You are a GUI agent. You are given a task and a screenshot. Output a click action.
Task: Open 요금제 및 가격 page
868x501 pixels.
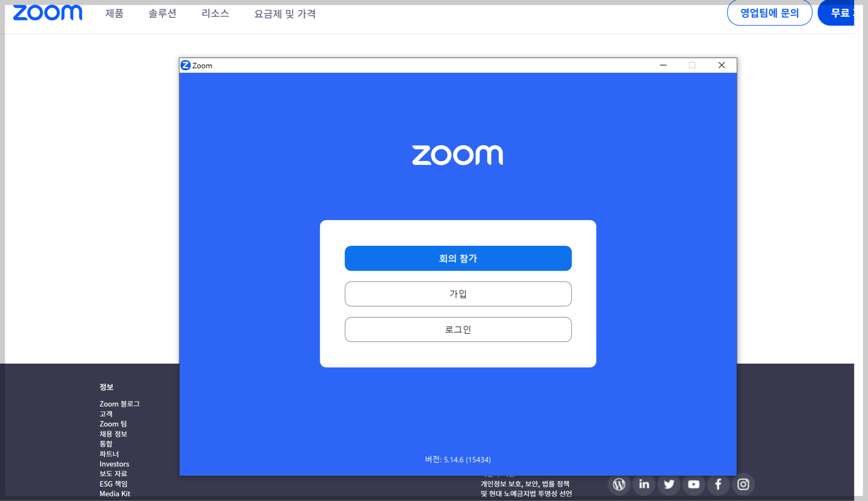(x=285, y=14)
